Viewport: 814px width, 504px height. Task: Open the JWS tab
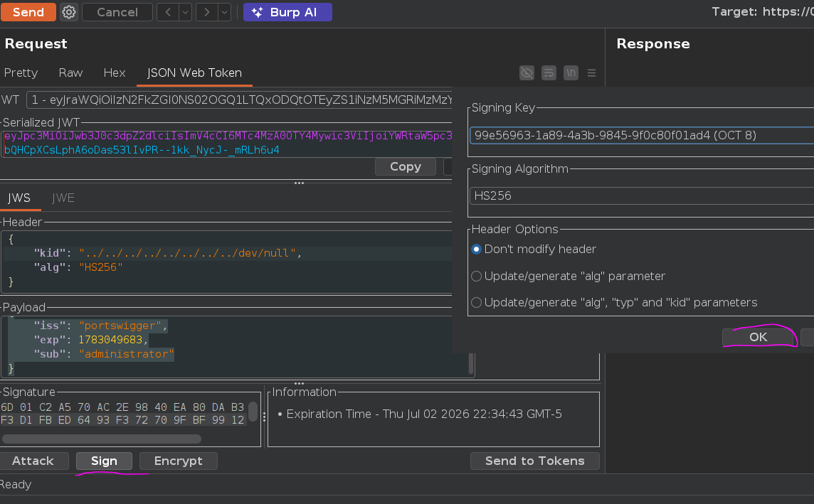coord(19,198)
